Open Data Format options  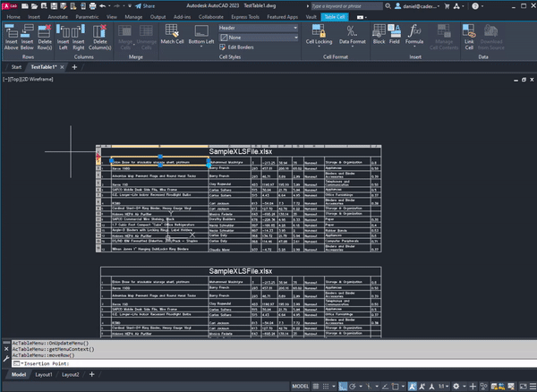pos(353,35)
